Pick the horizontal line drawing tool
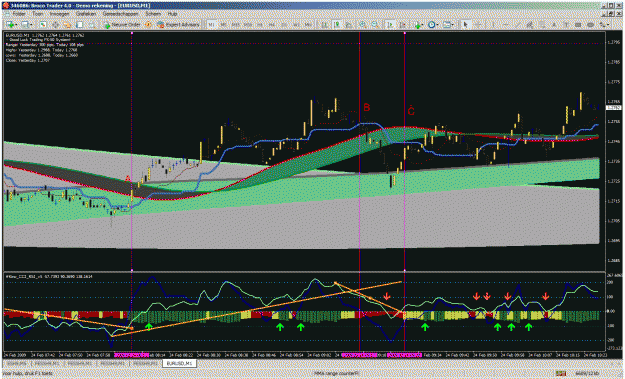Image resolution: width=625 pixels, height=379 pixels. (505, 25)
